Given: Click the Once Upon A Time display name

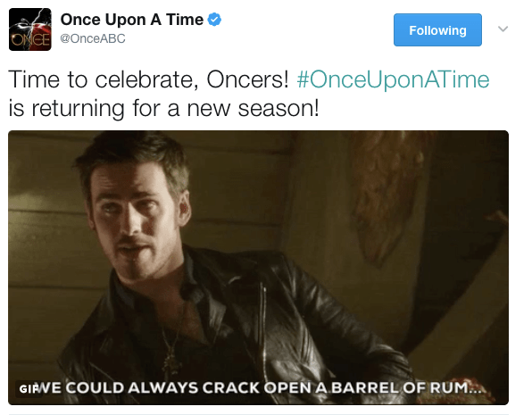Looking at the screenshot, I should [131, 20].
